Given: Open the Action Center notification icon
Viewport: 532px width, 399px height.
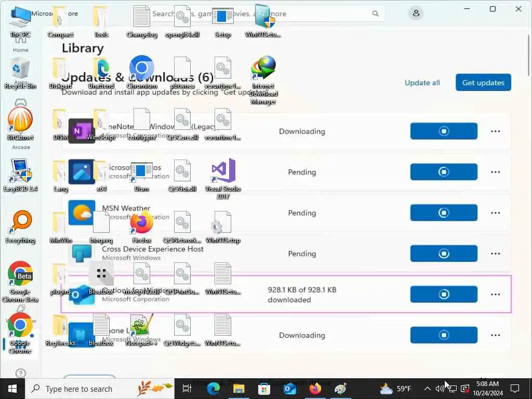Looking at the screenshot, I should tap(515, 389).
